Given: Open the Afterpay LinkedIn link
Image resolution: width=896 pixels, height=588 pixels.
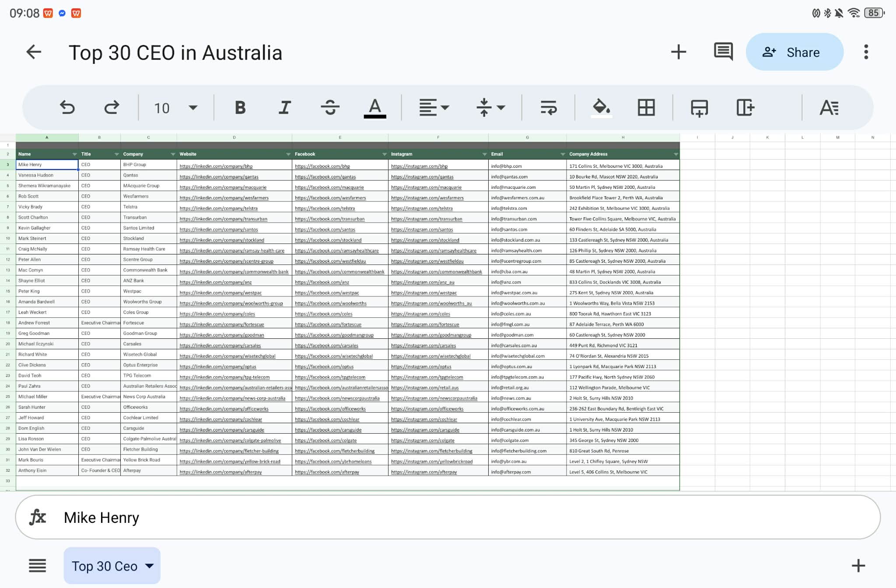Looking at the screenshot, I should (x=220, y=472).
